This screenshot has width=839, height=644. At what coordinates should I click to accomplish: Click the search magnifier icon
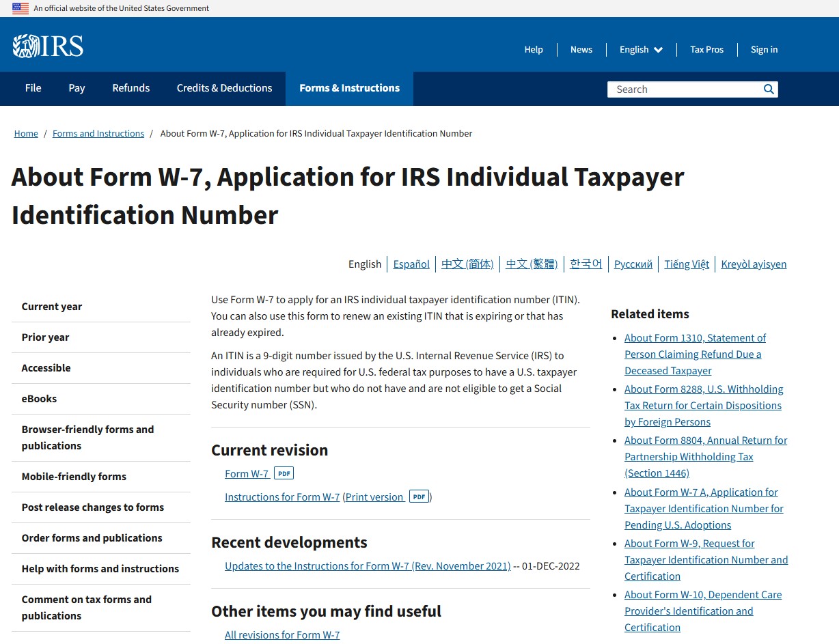coord(769,89)
